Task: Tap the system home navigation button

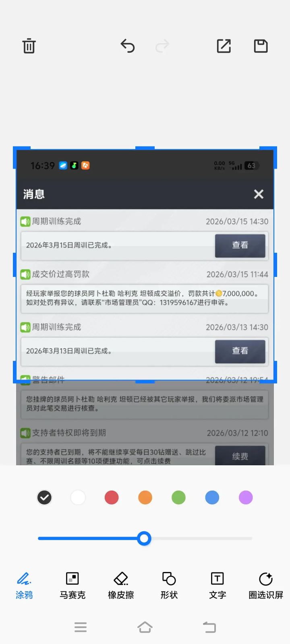Action: point(145,627)
